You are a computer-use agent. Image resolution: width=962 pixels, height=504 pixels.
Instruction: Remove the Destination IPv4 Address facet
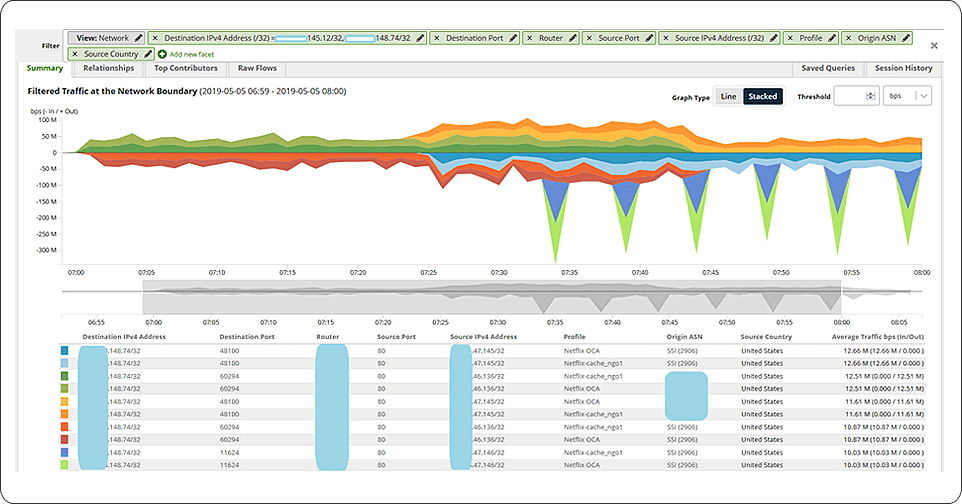155,38
